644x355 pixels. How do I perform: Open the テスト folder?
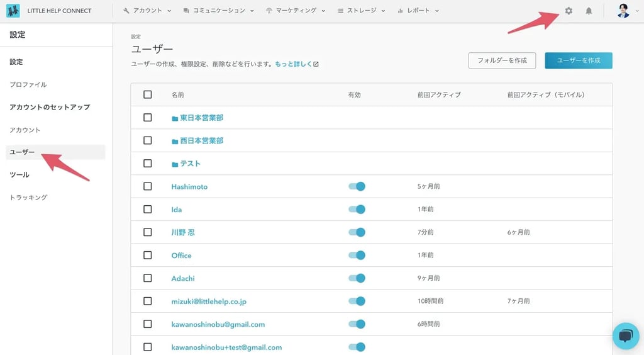[x=190, y=164]
